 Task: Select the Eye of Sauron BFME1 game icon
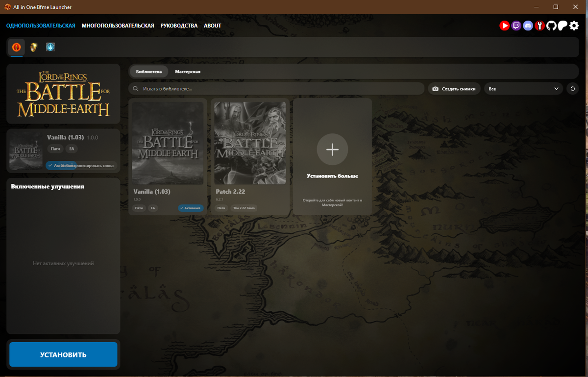[17, 47]
